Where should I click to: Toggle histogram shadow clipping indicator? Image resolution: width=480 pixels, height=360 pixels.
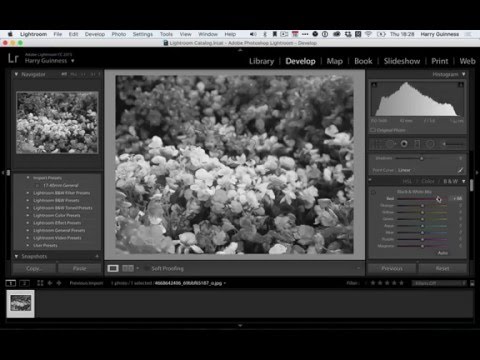(374, 85)
